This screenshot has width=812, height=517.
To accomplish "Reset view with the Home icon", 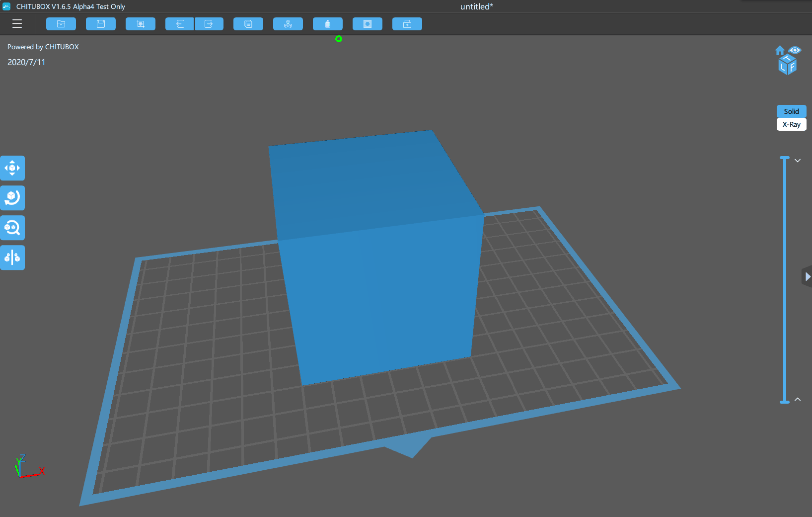I will [780, 50].
